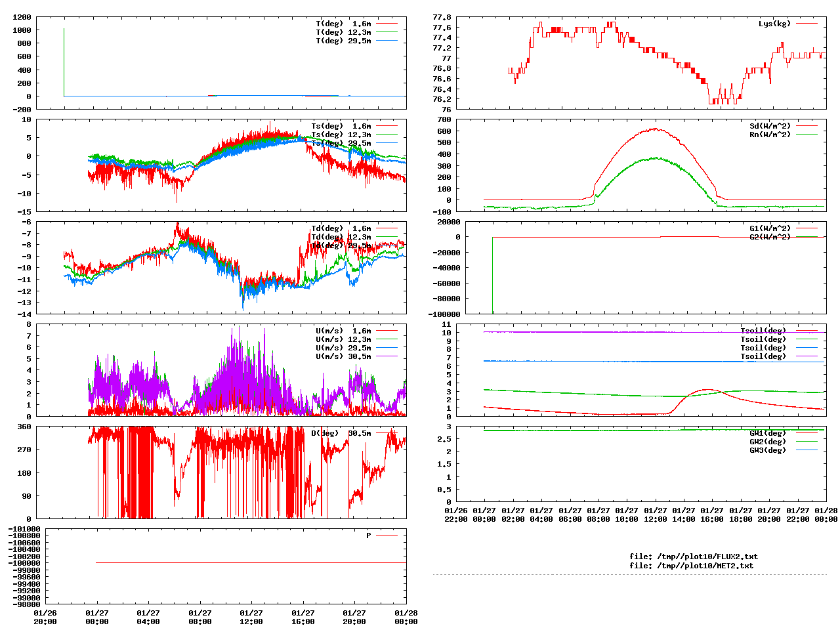Click the 'GW3(deg)' legend label
This screenshot has height=630, width=840.
[x=768, y=450]
